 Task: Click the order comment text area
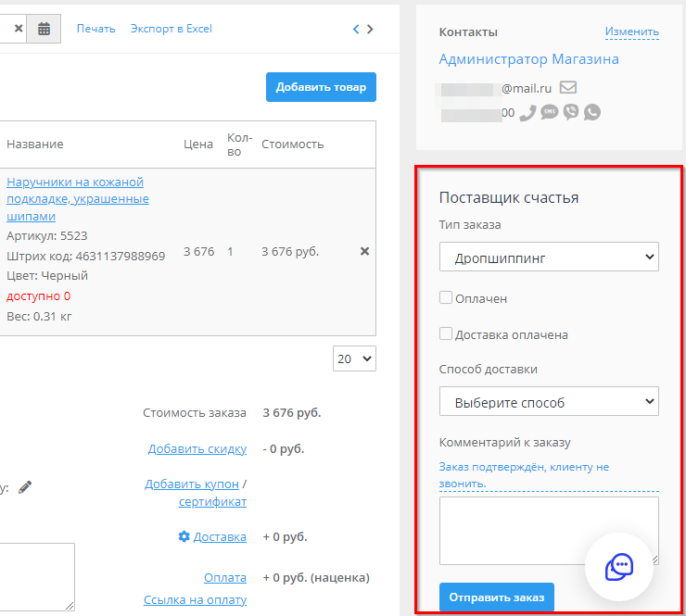[548, 530]
